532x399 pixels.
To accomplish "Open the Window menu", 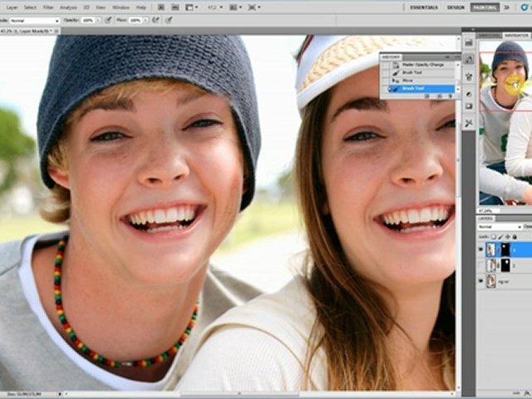I will pyautogui.click(x=121, y=7).
